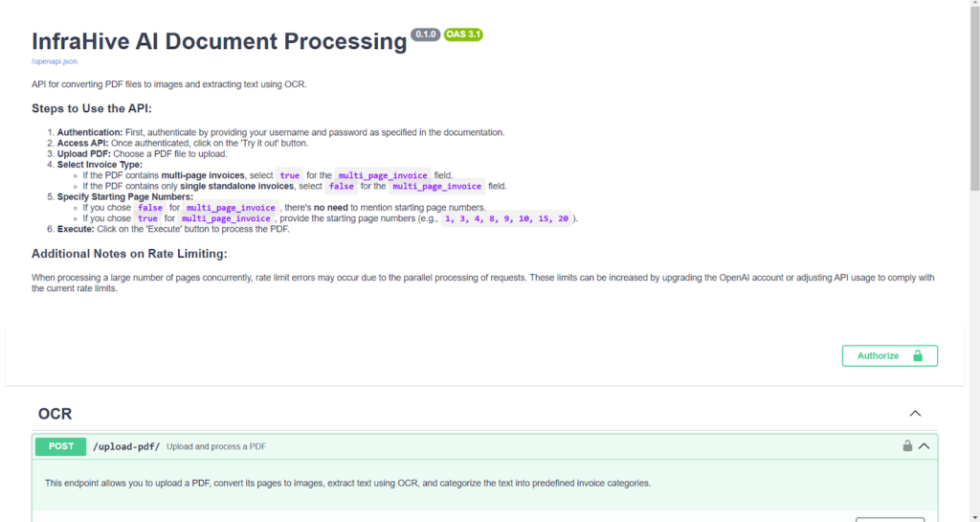Click the green POST method badge
The width and height of the screenshot is (980, 522).
point(60,446)
